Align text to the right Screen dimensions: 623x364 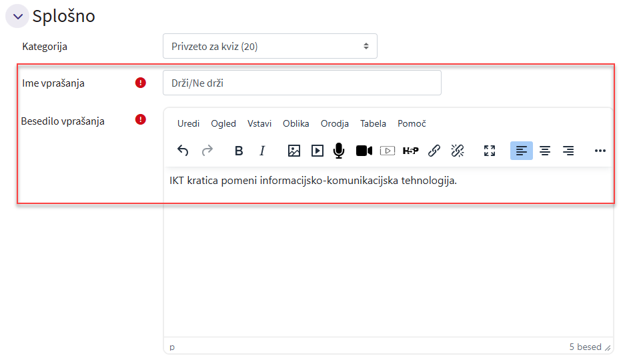pos(568,151)
